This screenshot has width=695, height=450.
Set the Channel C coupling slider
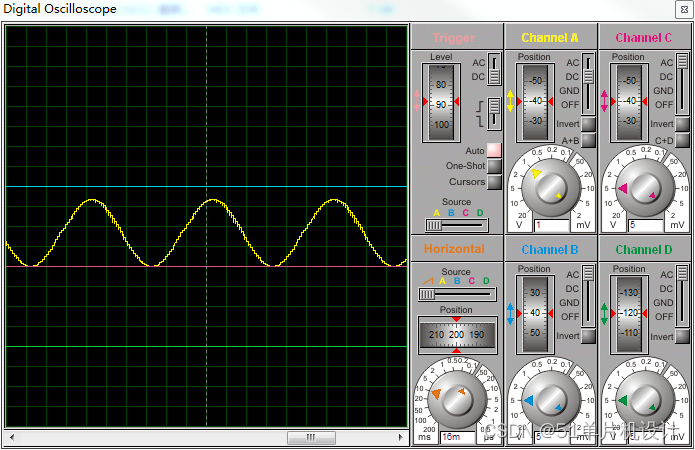point(683,83)
